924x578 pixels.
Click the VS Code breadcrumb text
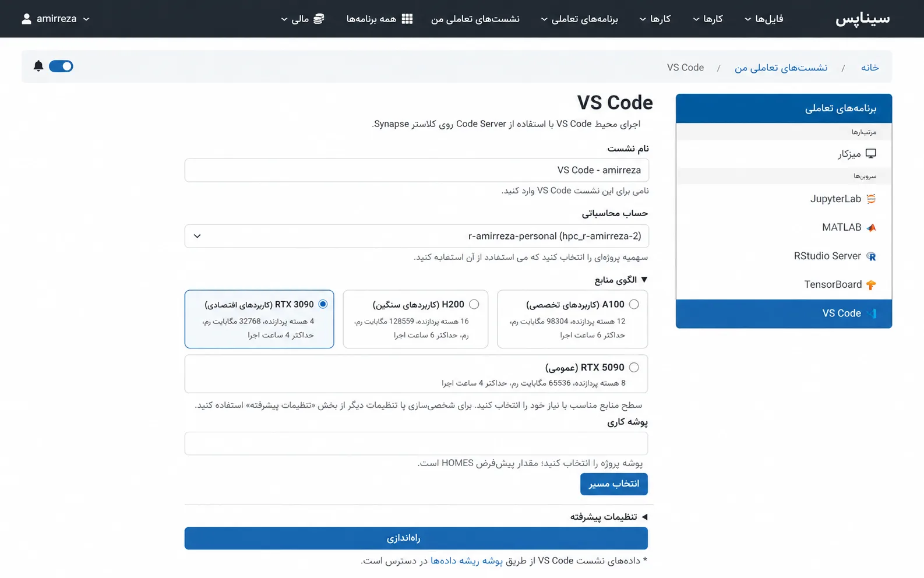[x=685, y=68]
